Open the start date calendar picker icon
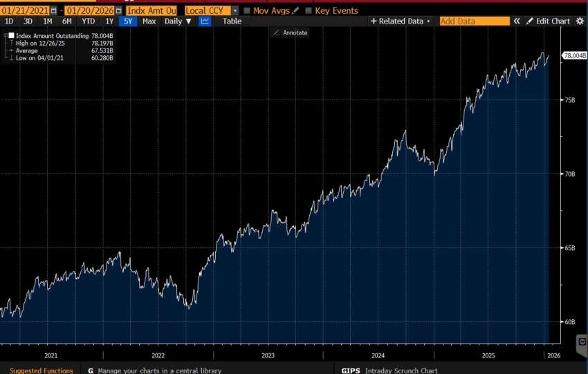Image resolution: width=588 pixels, height=374 pixels. (53, 11)
